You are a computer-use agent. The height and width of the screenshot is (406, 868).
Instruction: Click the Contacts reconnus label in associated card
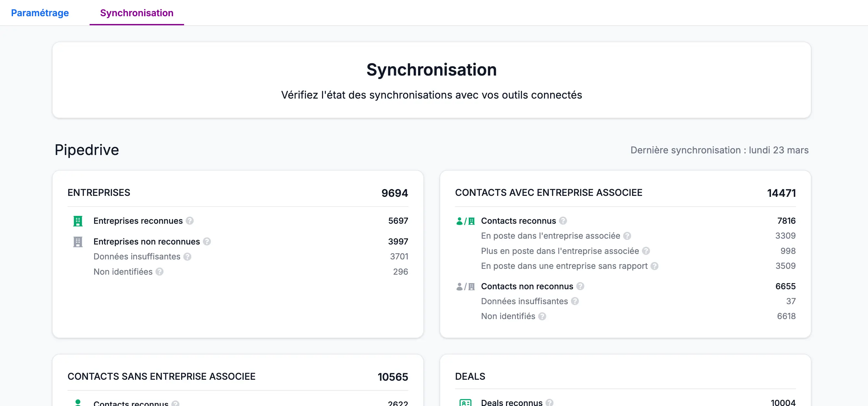(518, 221)
